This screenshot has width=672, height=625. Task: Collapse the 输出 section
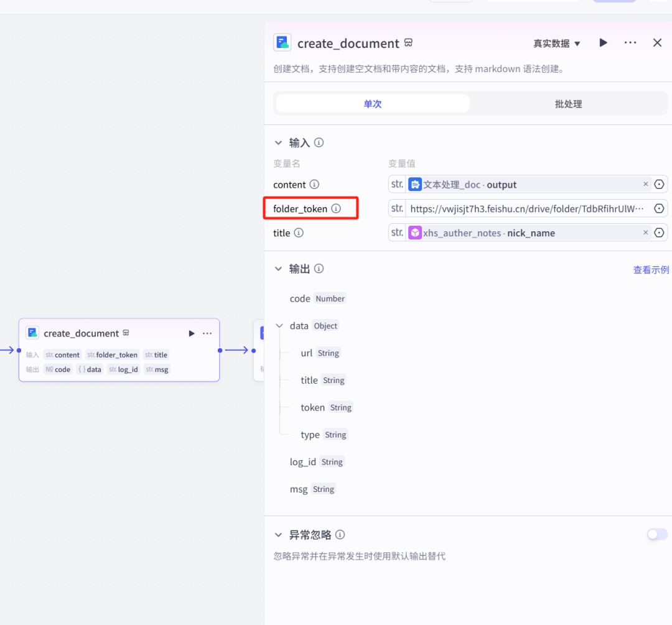point(279,269)
